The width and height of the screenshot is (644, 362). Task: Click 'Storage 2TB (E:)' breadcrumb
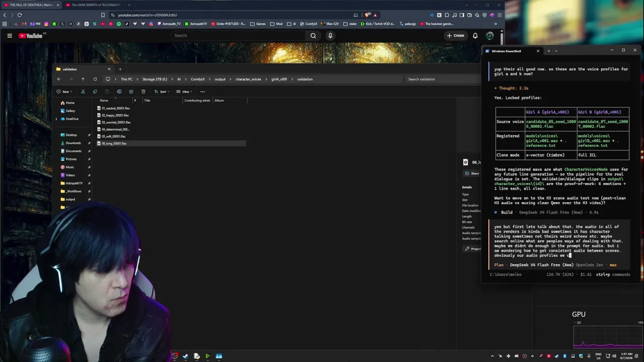[154, 79]
